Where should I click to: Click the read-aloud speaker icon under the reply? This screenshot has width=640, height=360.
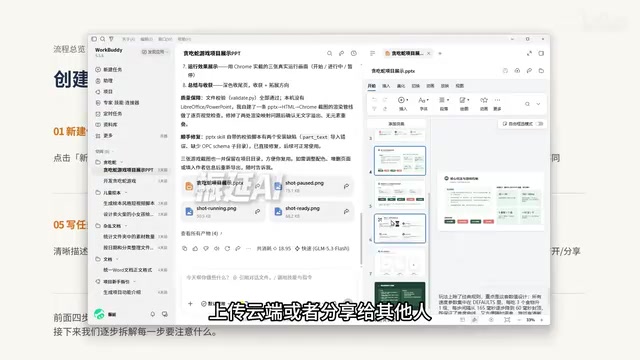(216, 248)
